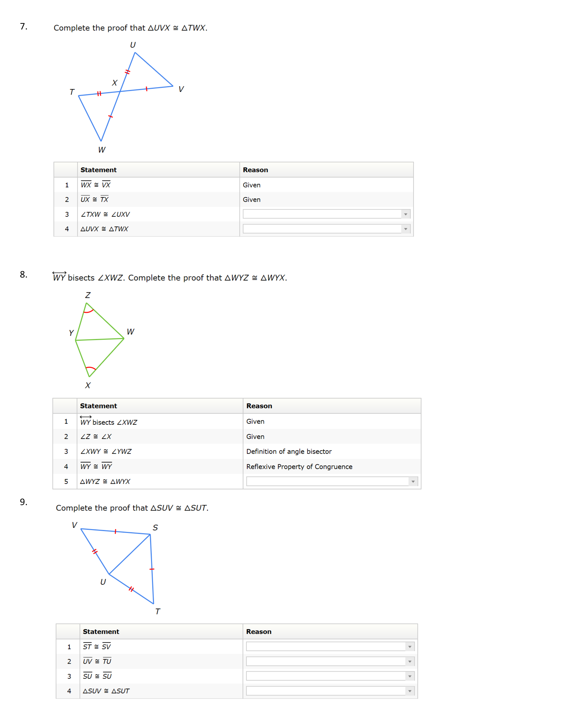The height and width of the screenshot is (728, 563).
Task: Open reason dropdown for ΔUVX ≅ ΔTWX
Action: click(x=326, y=229)
